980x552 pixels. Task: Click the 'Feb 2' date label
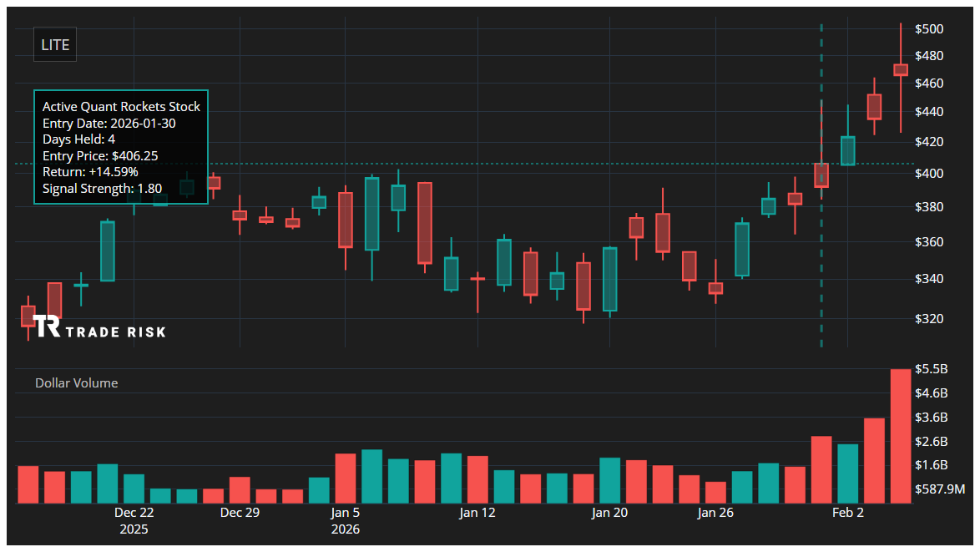click(847, 513)
